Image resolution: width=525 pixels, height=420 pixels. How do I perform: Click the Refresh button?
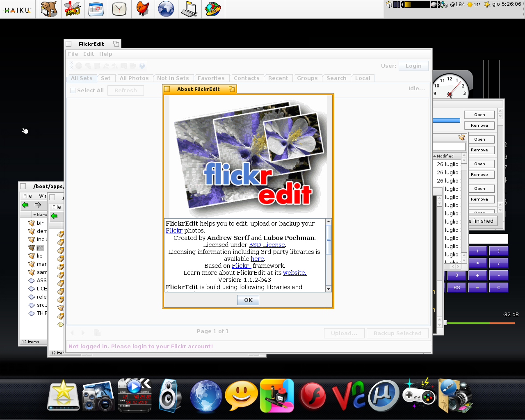tap(126, 90)
